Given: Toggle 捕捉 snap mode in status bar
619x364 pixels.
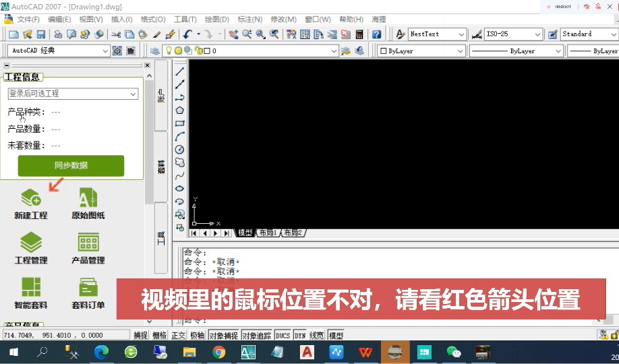Looking at the screenshot, I should click(x=140, y=335).
